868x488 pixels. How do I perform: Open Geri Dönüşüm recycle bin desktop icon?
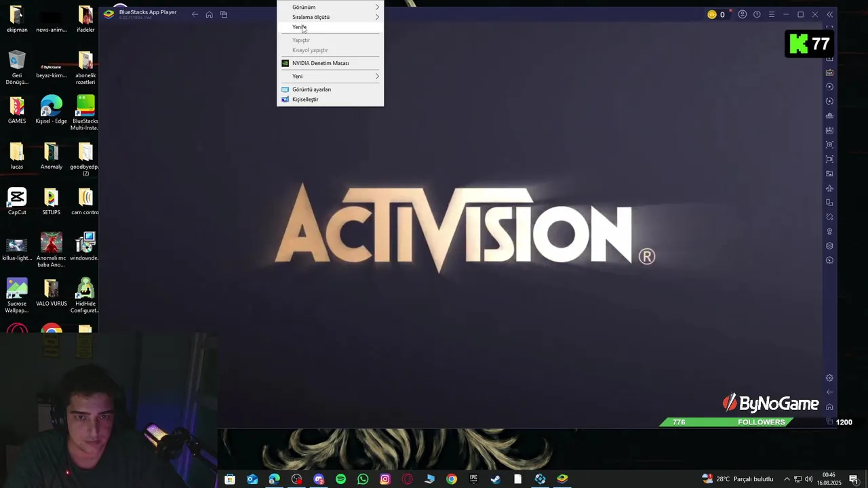coord(17,68)
